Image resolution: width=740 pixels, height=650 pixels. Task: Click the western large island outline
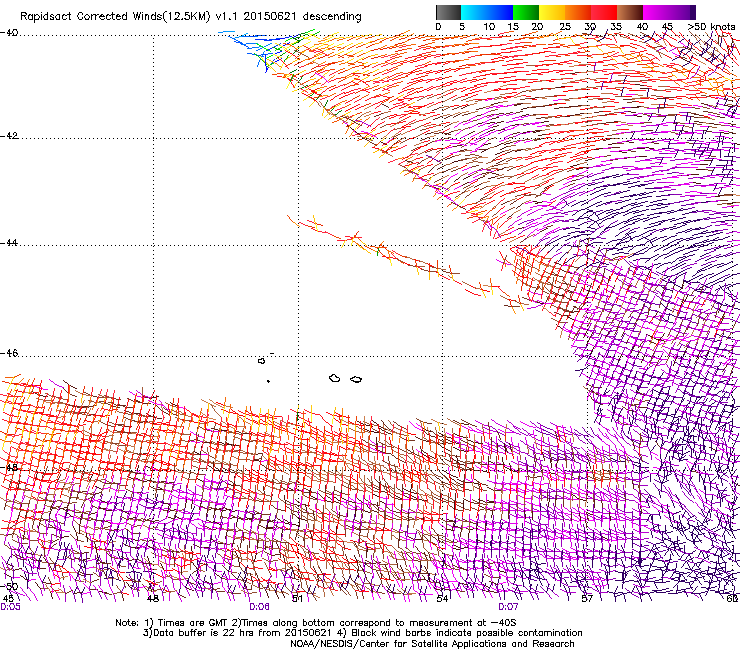[335, 378]
